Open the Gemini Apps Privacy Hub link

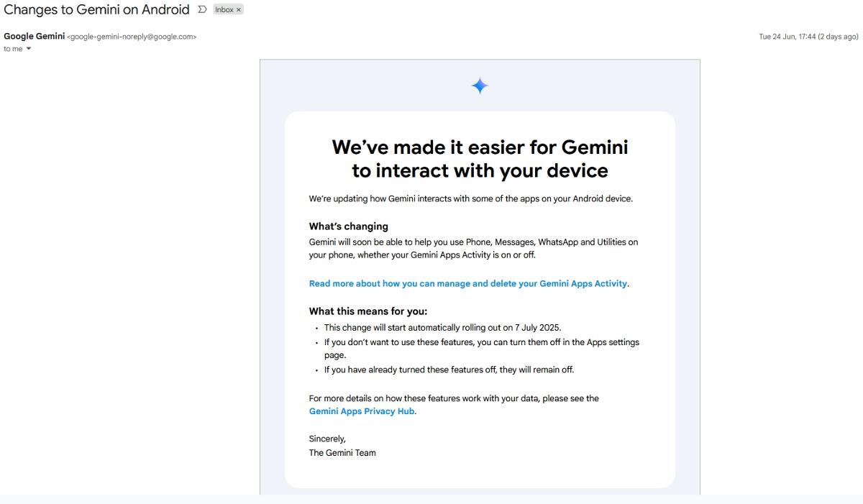pyautogui.click(x=360, y=411)
